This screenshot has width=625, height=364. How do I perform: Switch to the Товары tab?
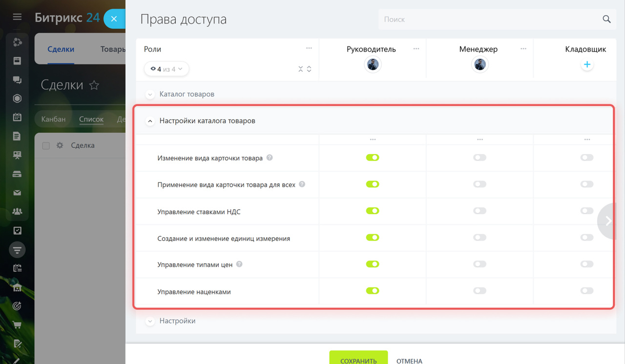pyautogui.click(x=113, y=49)
